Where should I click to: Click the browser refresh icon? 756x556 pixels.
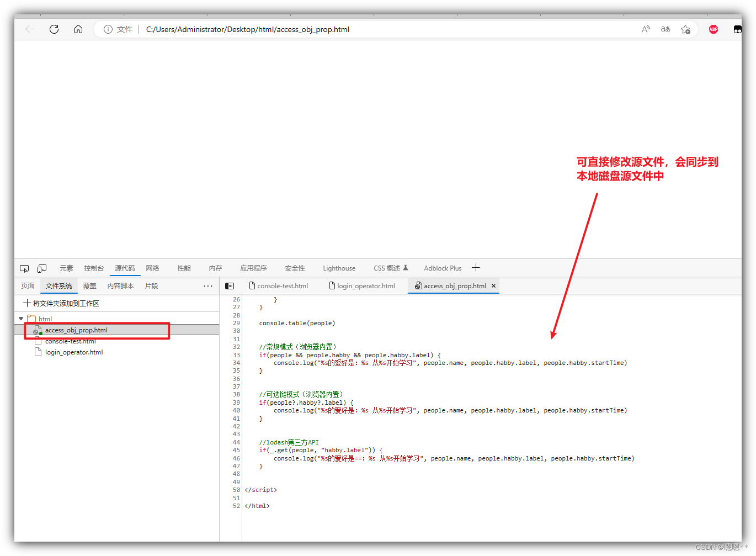tap(54, 29)
